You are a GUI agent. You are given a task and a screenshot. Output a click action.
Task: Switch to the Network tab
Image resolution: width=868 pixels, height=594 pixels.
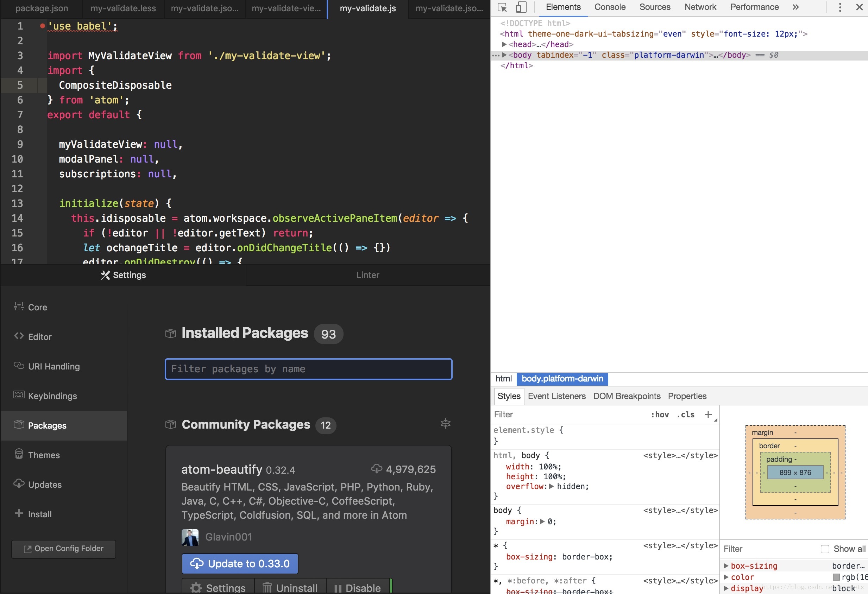click(x=700, y=7)
